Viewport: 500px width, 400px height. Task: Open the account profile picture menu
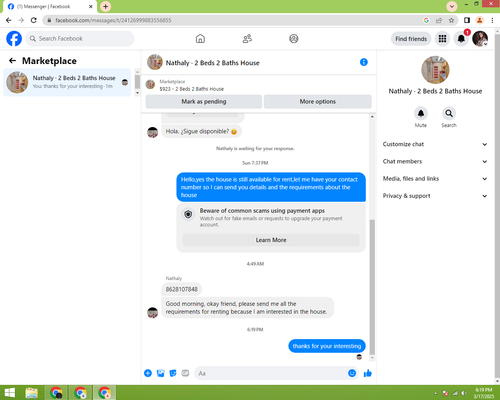(480, 39)
